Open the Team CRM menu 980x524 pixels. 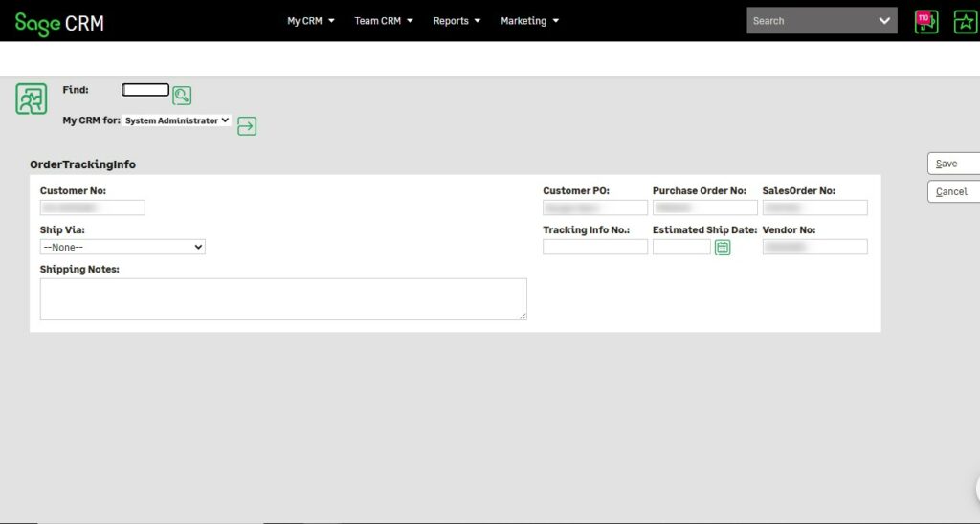coord(384,21)
